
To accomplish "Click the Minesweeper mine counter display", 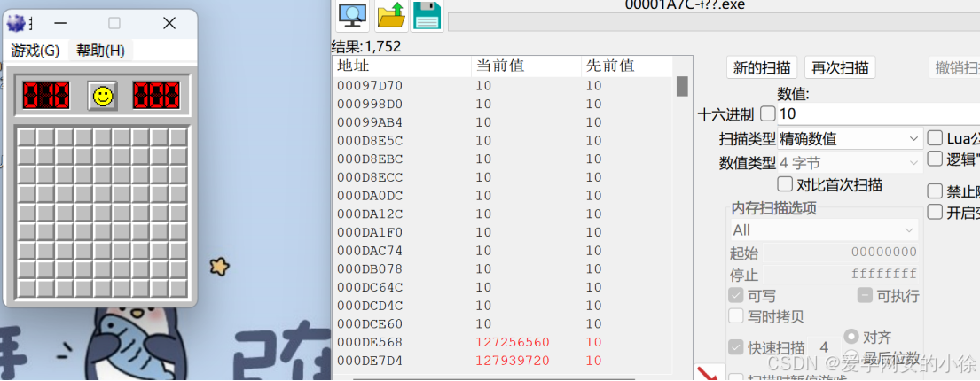I will pos(45,96).
